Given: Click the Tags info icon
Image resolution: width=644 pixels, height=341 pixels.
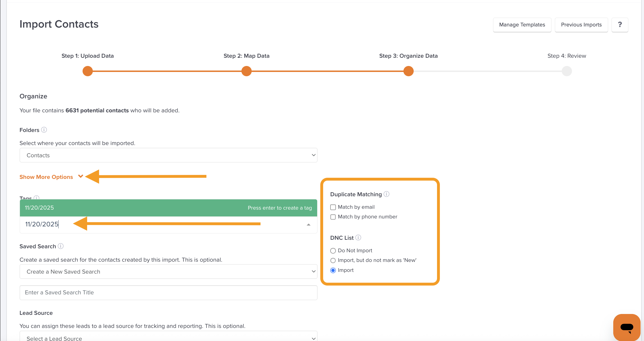Looking at the screenshot, I should pyautogui.click(x=36, y=197).
